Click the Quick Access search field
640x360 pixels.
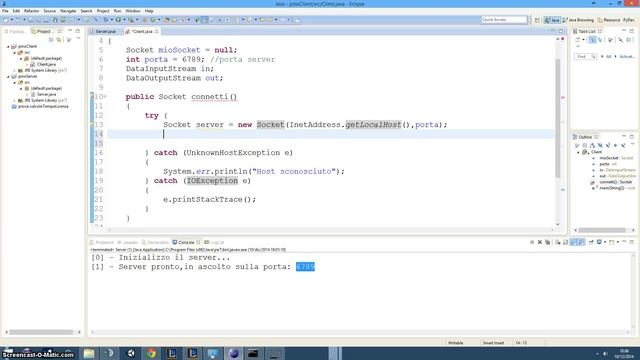(504, 20)
